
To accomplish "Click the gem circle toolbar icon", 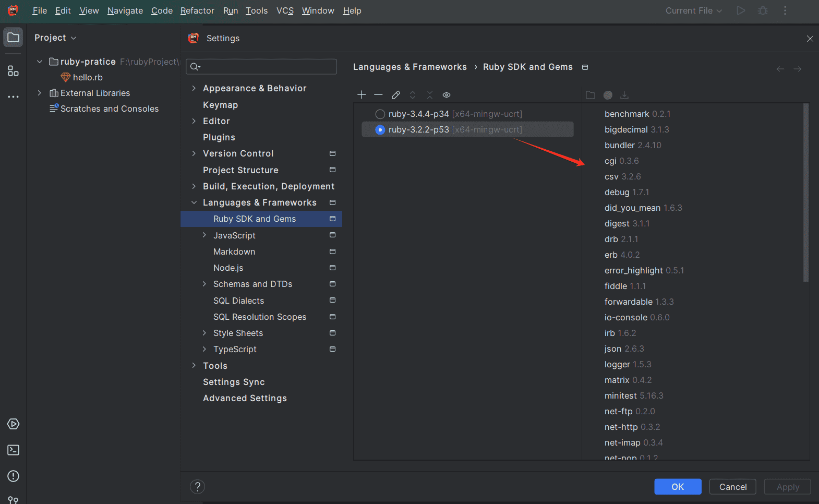I will pyautogui.click(x=608, y=95).
